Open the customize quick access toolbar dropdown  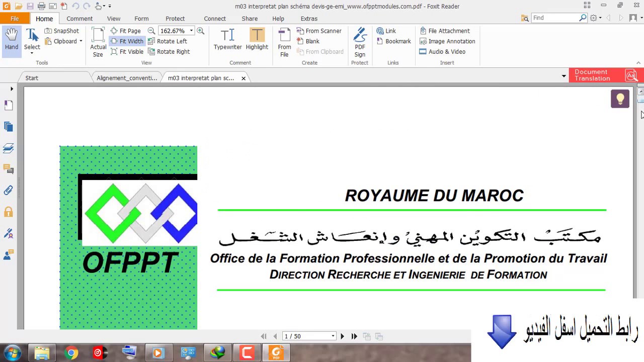click(x=110, y=6)
